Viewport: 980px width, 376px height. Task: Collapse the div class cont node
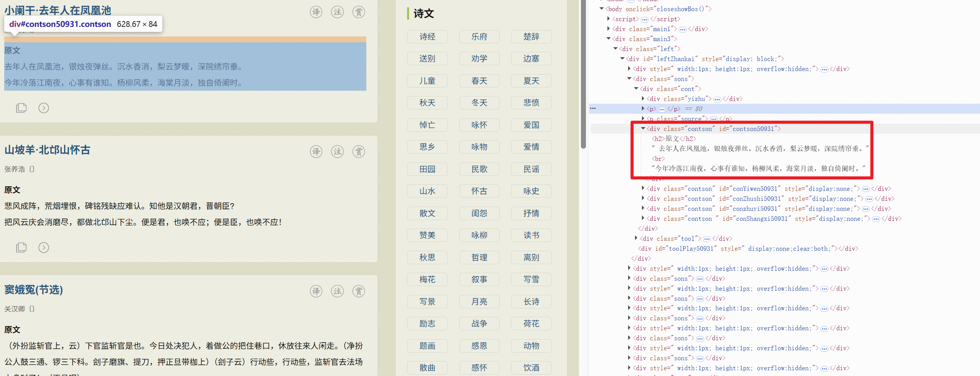[x=636, y=88]
